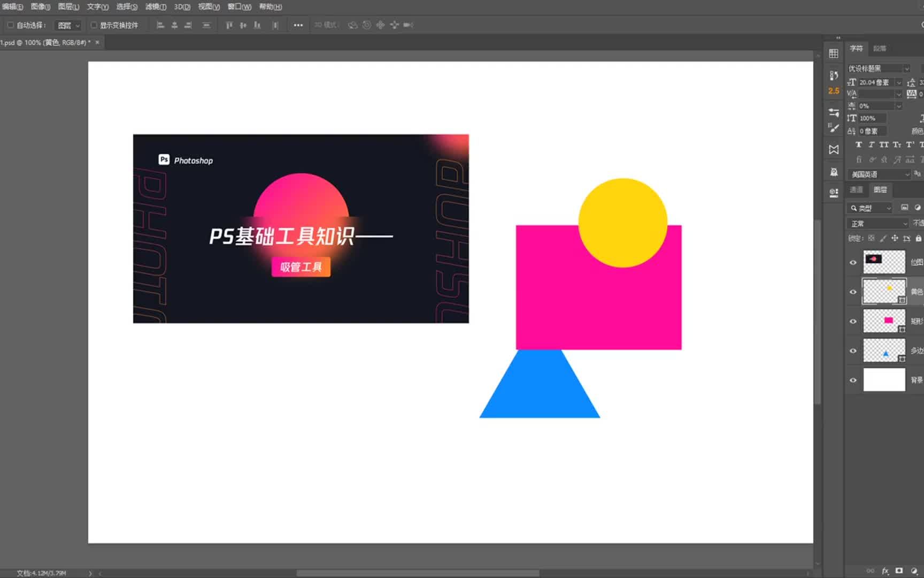
Task: Switch to the 字符 tab
Action: [857, 49]
